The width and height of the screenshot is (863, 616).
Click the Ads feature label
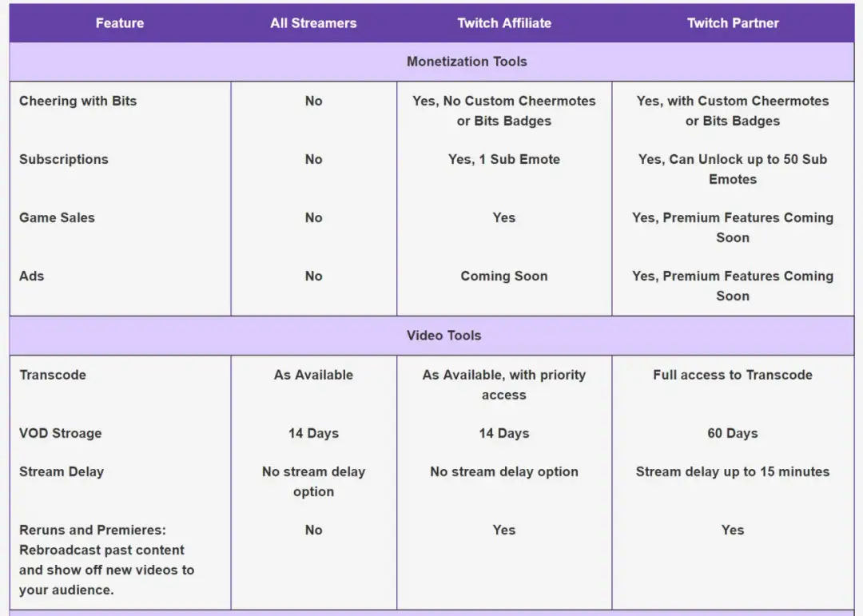(31, 276)
